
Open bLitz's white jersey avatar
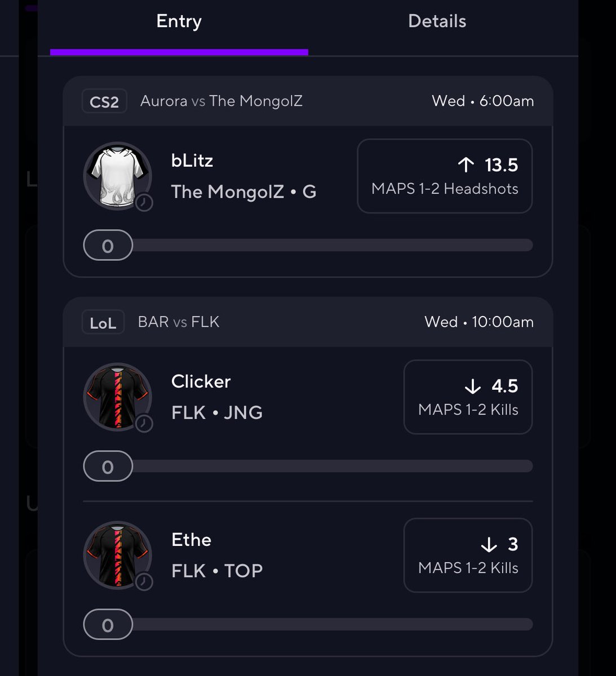[x=118, y=176]
